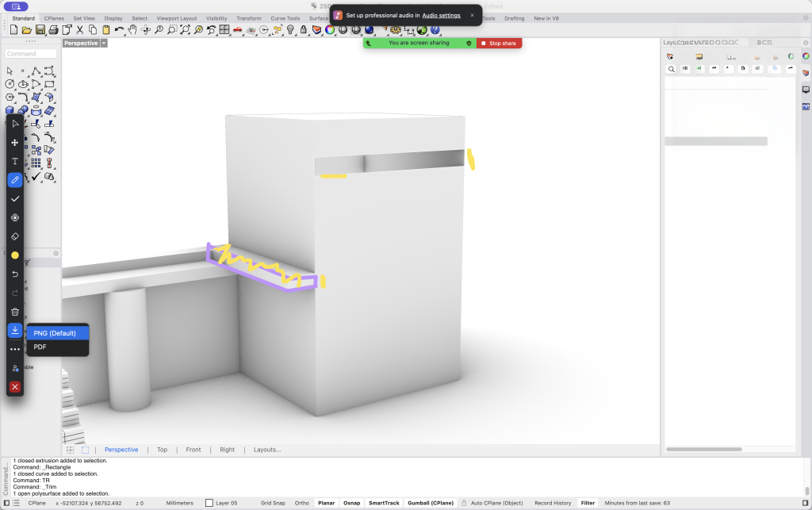Select the Pan hand tool

132,30
